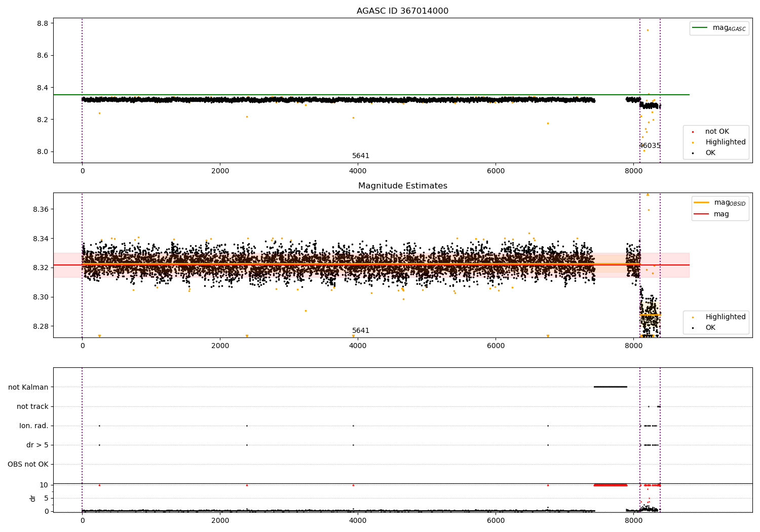The image size is (760, 532).
Task: Click the 2000 tick on middle x-axis
Action: [220, 346]
